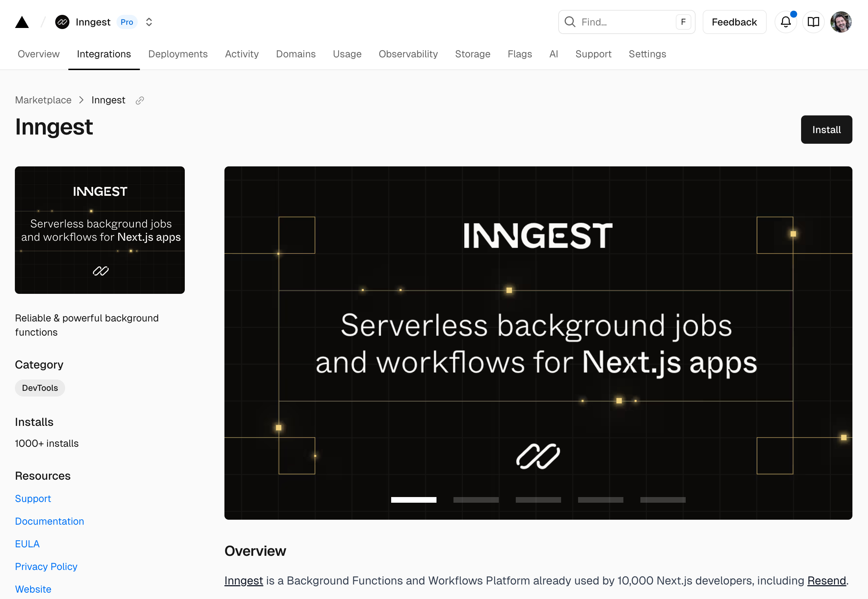
Task: Click the small Inngest thumbnail image
Action: (x=100, y=230)
